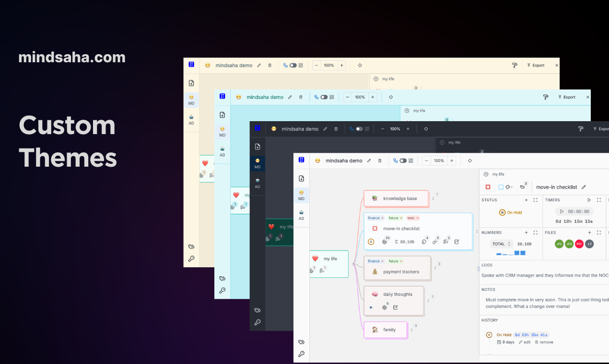Delete mindsaha demo via trash icon, front window

pos(380,160)
